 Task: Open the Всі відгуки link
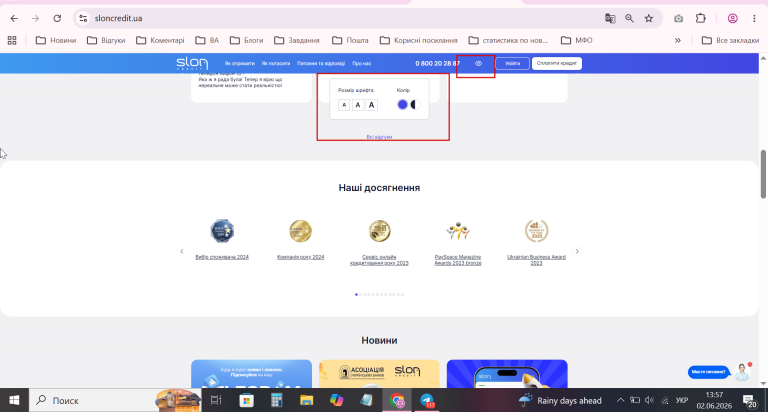click(x=379, y=137)
